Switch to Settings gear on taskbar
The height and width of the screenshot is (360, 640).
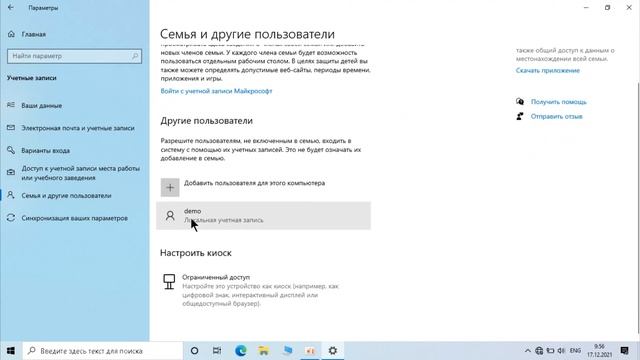point(333,351)
